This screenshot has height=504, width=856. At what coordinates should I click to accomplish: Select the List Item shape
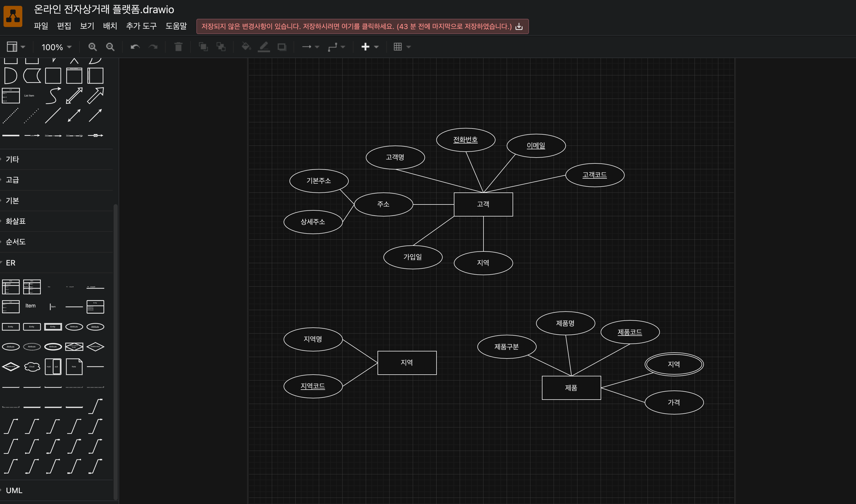click(x=29, y=96)
